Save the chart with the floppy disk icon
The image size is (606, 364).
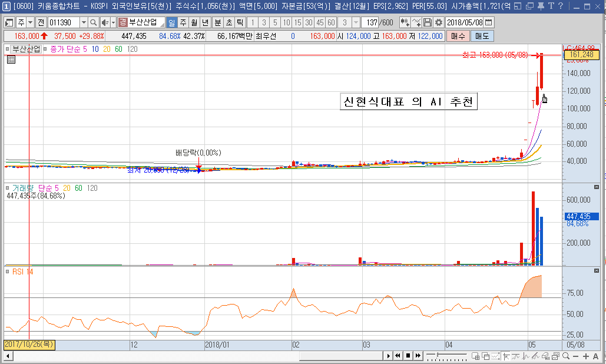click(428, 22)
